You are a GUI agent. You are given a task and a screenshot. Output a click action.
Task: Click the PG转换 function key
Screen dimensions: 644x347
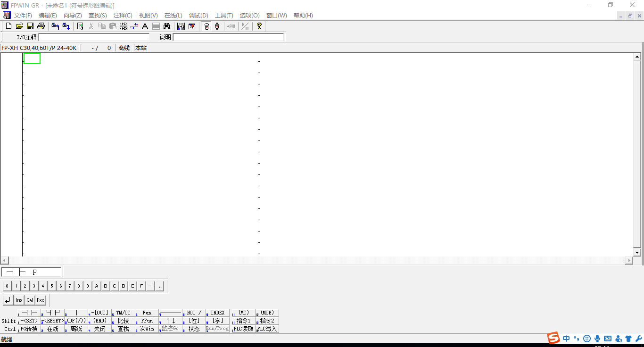pyautogui.click(x=29, y=329)
